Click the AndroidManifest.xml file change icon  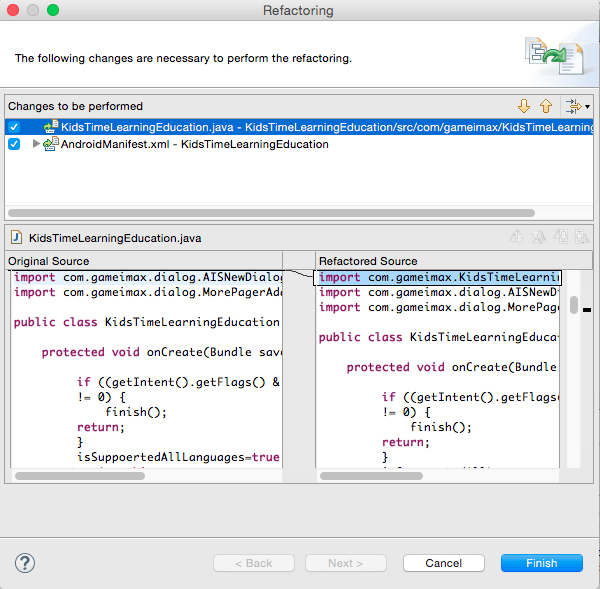pos(51,144)
